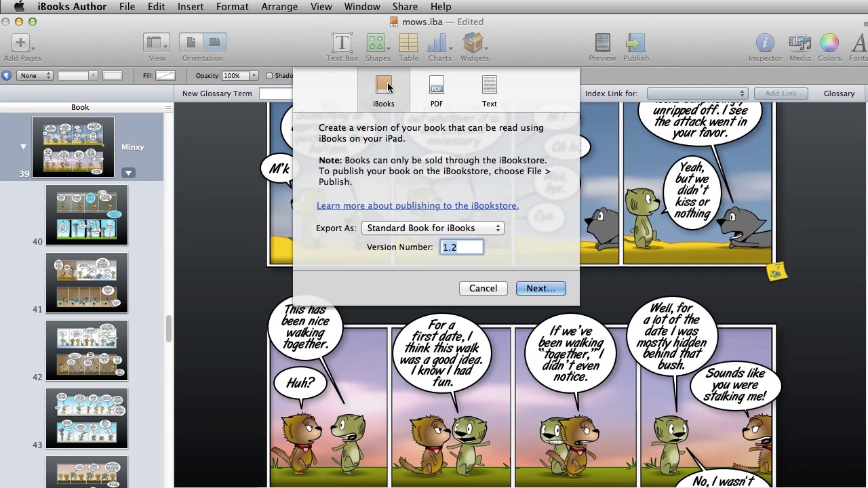Open the Arrange menu
The image size is (868, 488).
pos(279,7)
